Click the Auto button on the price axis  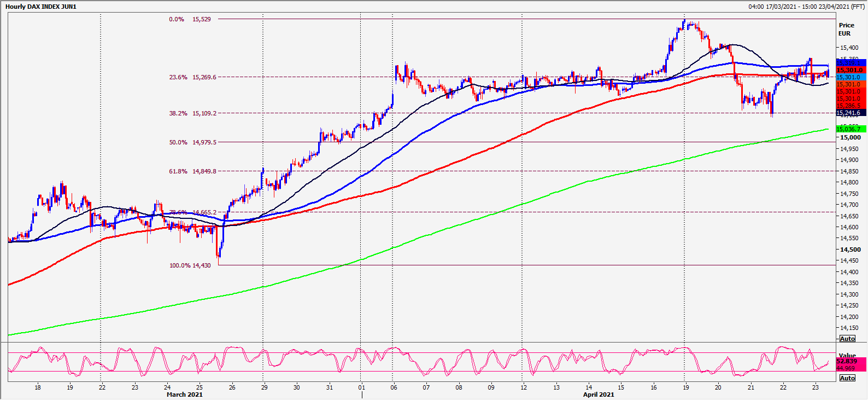[x=847, y=339]
